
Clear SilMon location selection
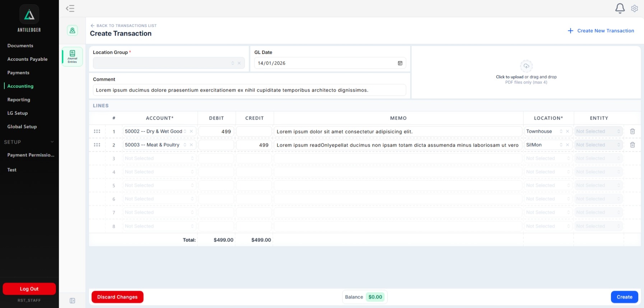[568, 145]
